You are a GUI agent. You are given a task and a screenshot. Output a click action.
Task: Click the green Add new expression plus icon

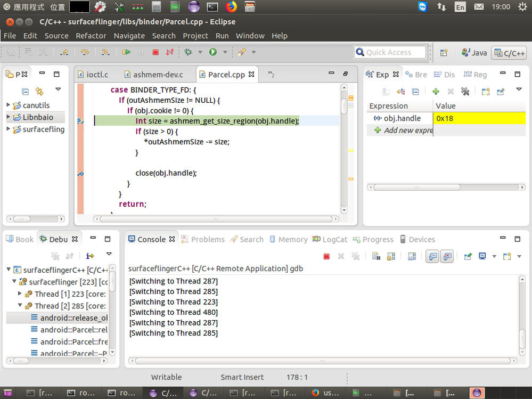coord(436,91)
